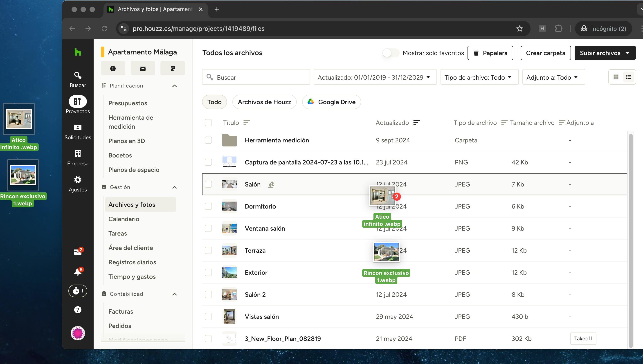
Task: Open the Actualizado date range dropdown
Action: point(375,77)
